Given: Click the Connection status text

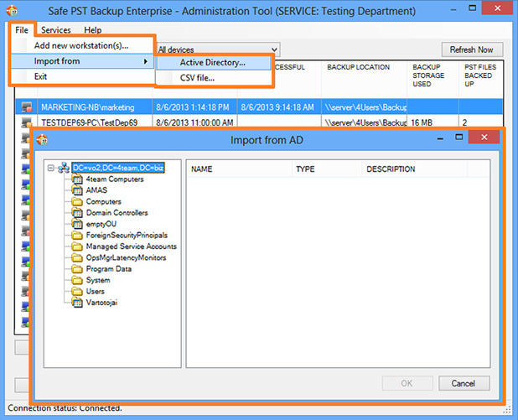Looking at the screenshot, I should pyautogui.click(x=65, y=408).
